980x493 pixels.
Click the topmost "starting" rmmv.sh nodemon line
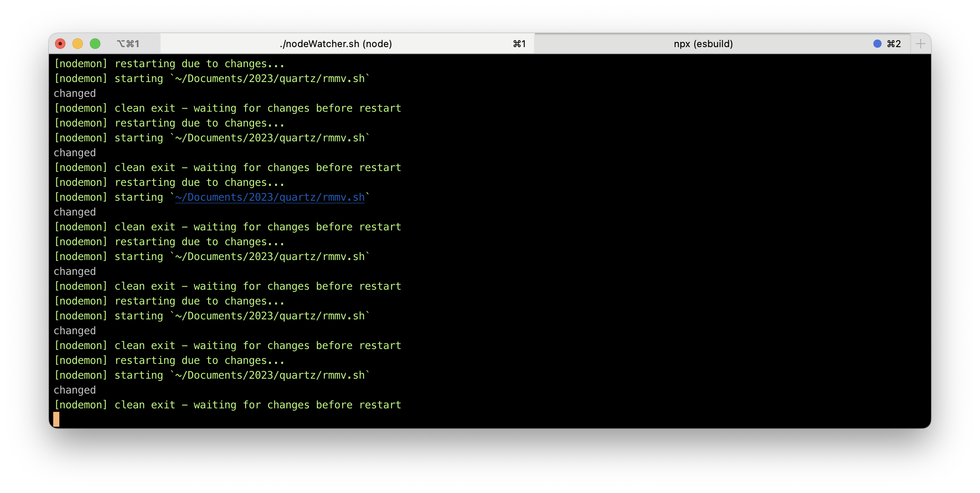coord(212,79)
